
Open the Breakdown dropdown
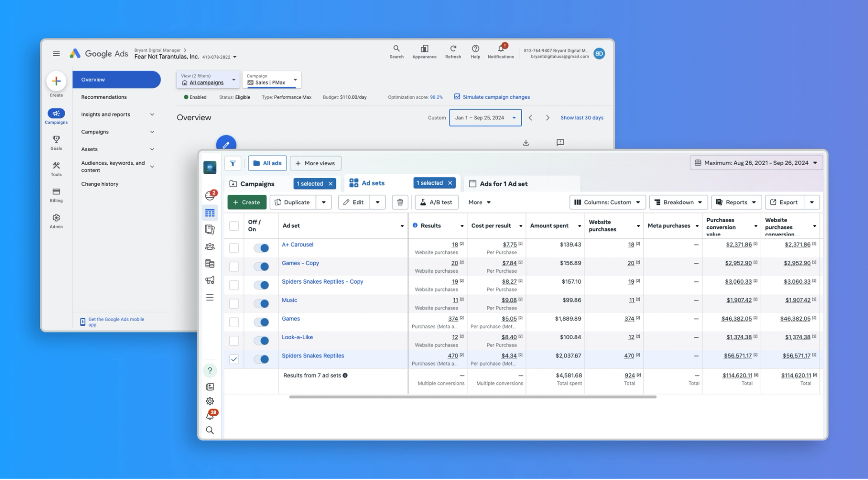pyautogui.click(x=678, y=202)
